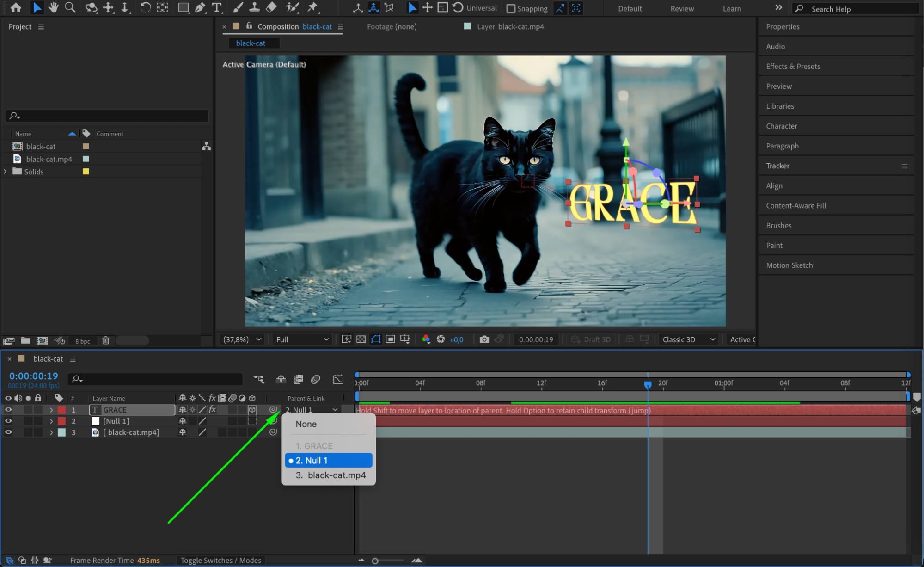The image size is (924, 567).
Task: Select the Zoom tool in toolbar
Action: click(70, 7)
